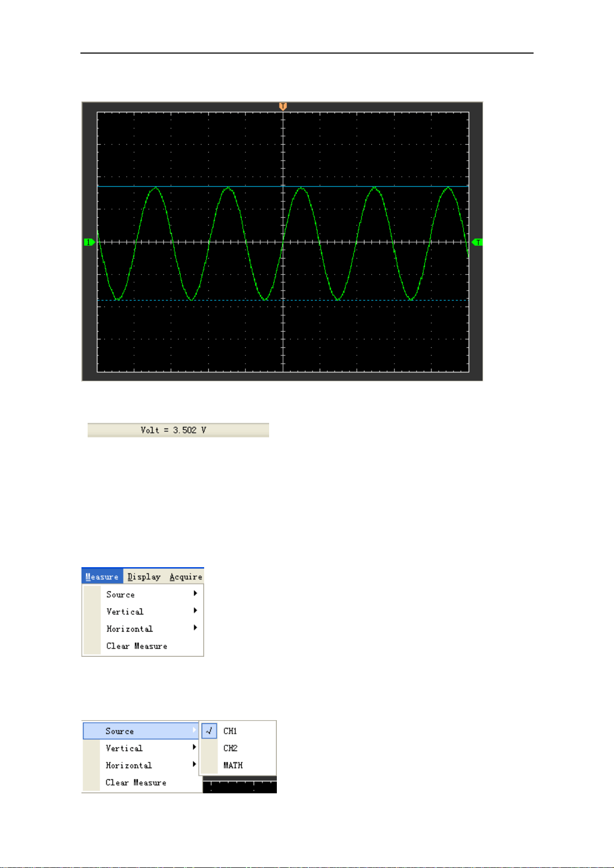Viewport: 614px width, 868px height.
Task: Choose Vertical in the upper Measure menu
Action: [x=143, y=611]
